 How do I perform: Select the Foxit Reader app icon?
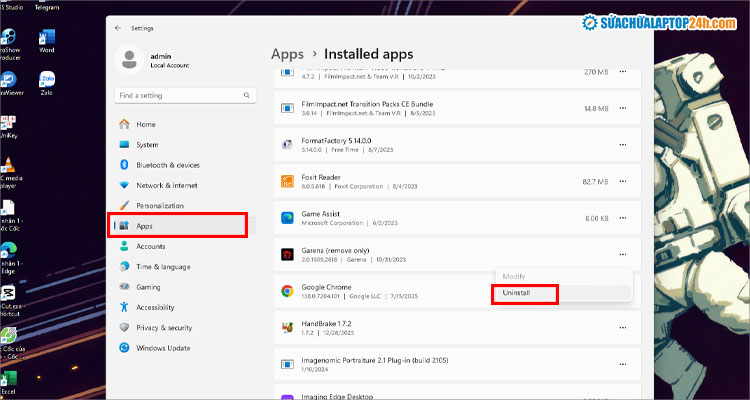point(287,181)
